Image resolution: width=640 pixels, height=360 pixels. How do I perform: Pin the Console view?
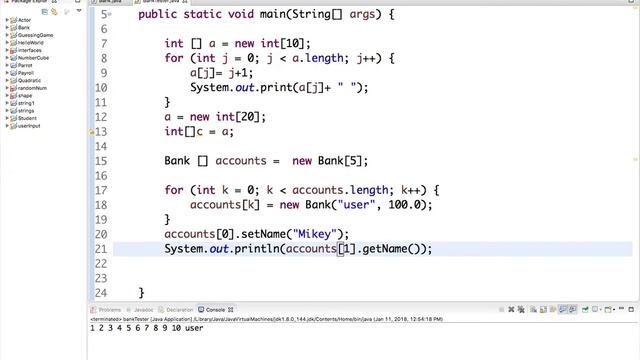coord(585,310)
